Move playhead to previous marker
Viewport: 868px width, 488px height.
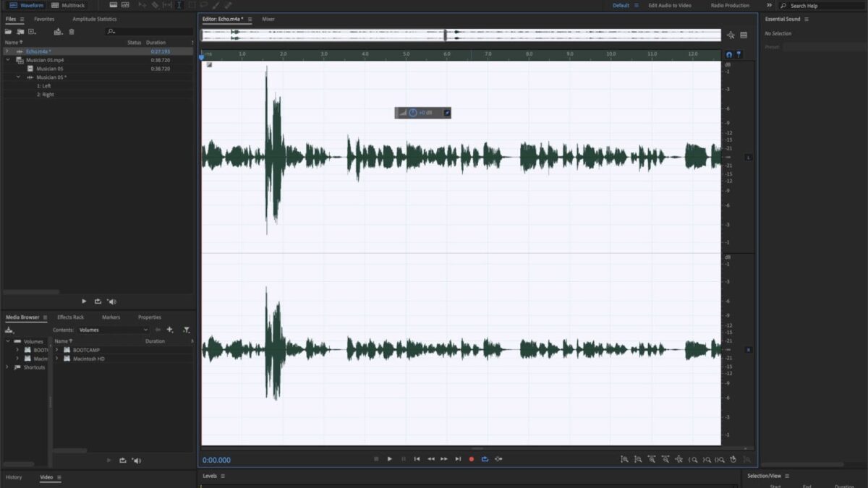[417, 459]
